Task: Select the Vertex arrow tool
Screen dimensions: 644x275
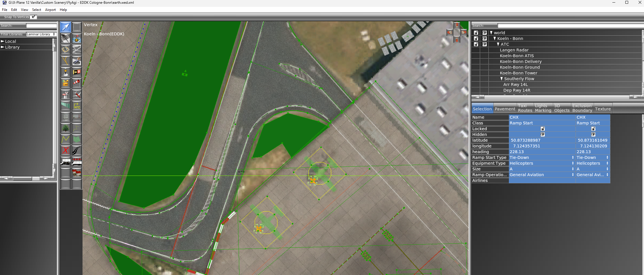Action: tap(66, 27)
